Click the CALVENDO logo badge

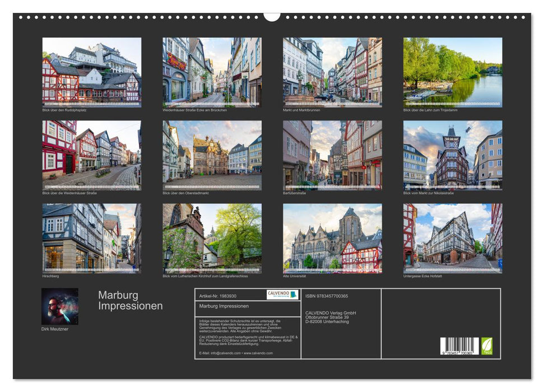[x=282, y=295]
